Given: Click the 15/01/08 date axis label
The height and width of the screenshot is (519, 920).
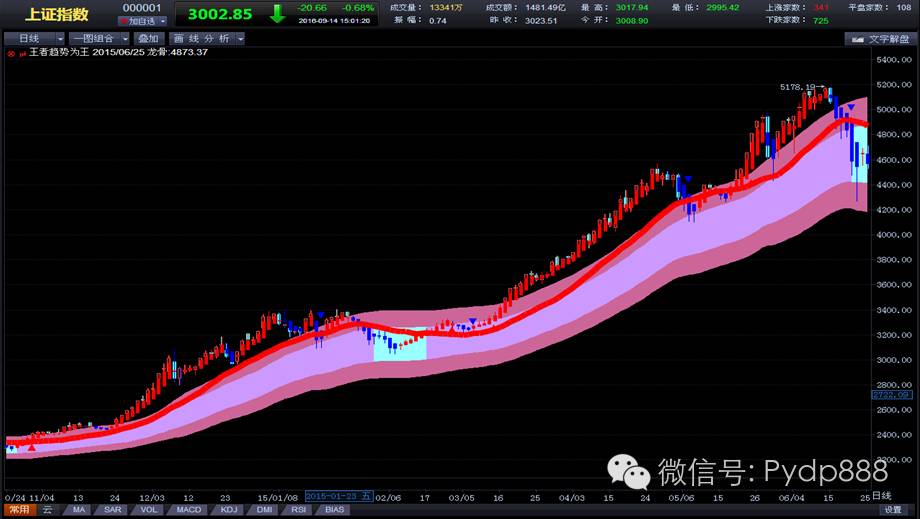Looking at the screenshot, I should pyautogui.click(x=278, y=498).
